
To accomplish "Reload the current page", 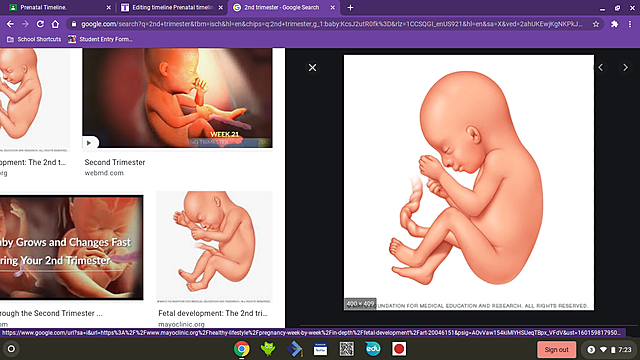I will click(x=40, y=24).
